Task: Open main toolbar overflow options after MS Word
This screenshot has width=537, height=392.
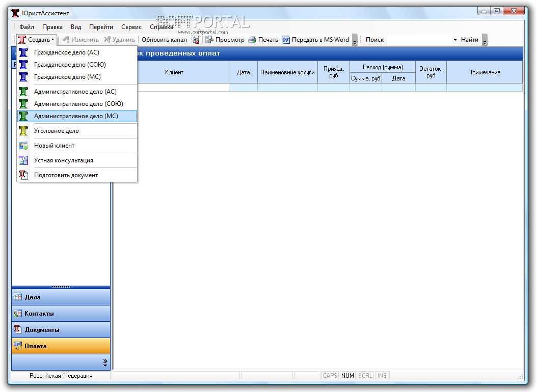Action: tap(355, 40)
